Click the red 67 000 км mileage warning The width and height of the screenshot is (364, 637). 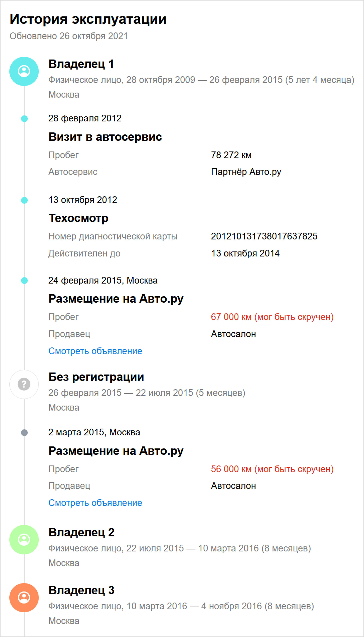pos(272,317)
